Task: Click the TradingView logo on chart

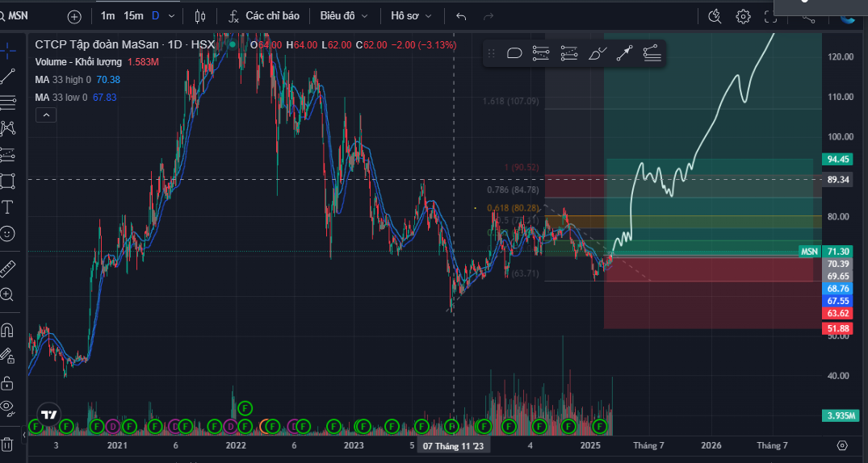Action: pos(48,415)
